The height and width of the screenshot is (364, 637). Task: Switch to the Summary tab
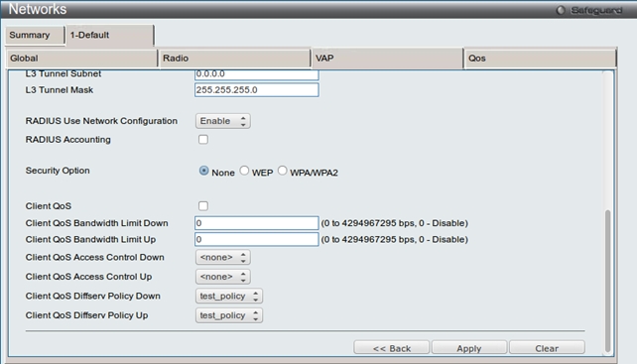[35, 36]
